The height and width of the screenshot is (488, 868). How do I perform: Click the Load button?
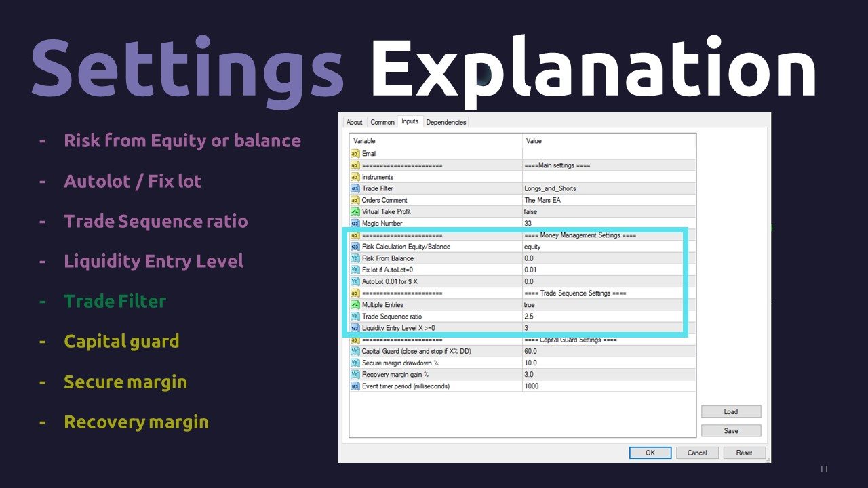point(731,411)
